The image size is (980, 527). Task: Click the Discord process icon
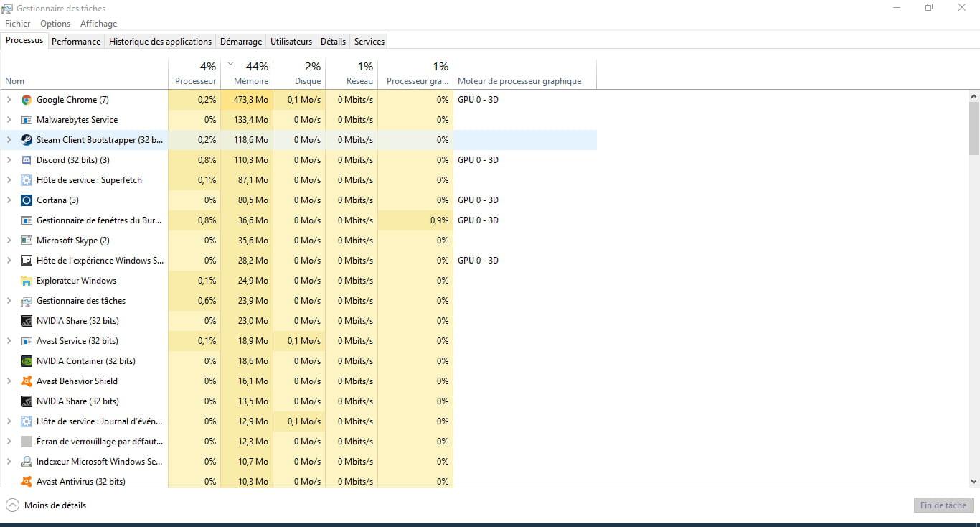[x=27, y=160]
